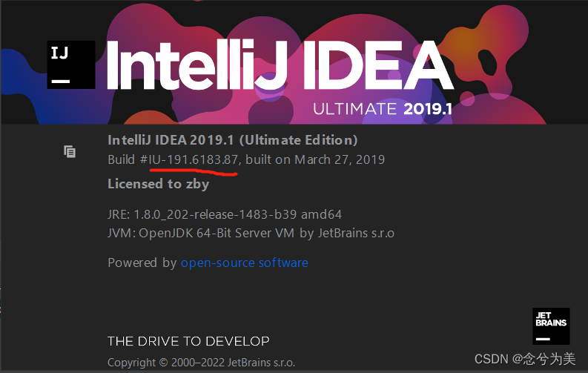
Task: Click the JRE 1.8.0_202-release version line
Action: point(225,214)
